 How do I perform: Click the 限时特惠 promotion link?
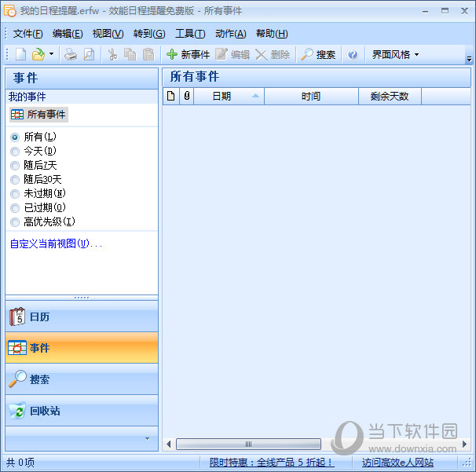click(272, 463)
